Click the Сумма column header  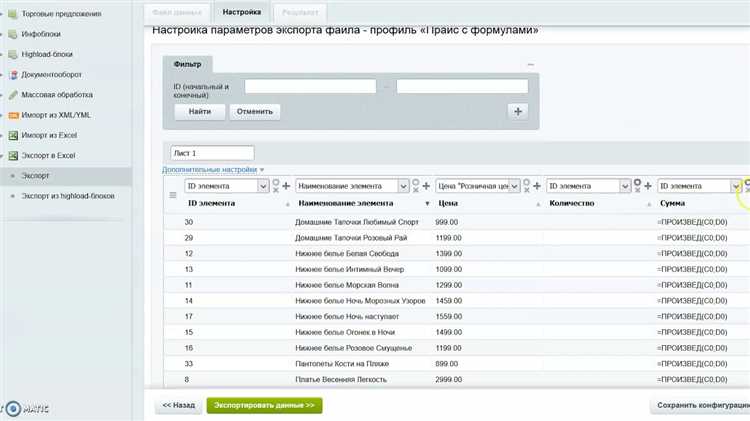point(672,203)
